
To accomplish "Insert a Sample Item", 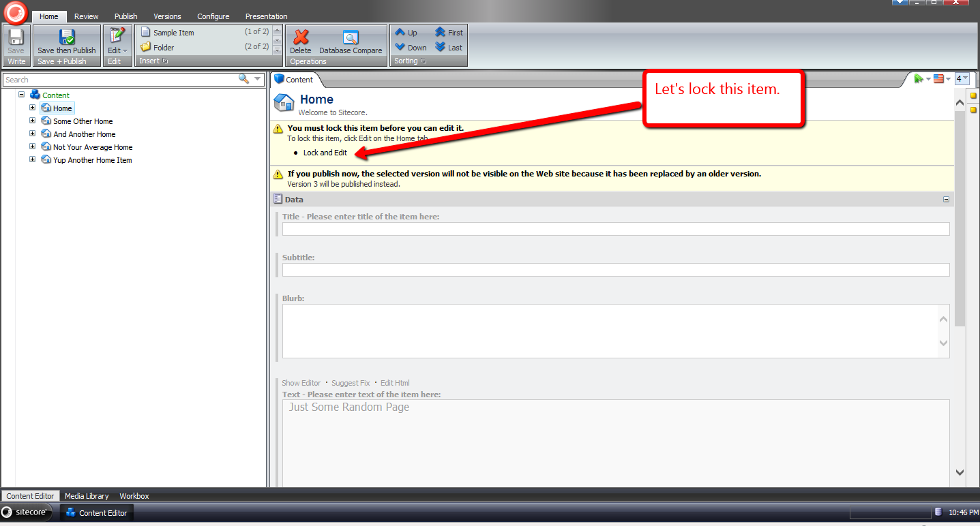I will pos(173,33).
